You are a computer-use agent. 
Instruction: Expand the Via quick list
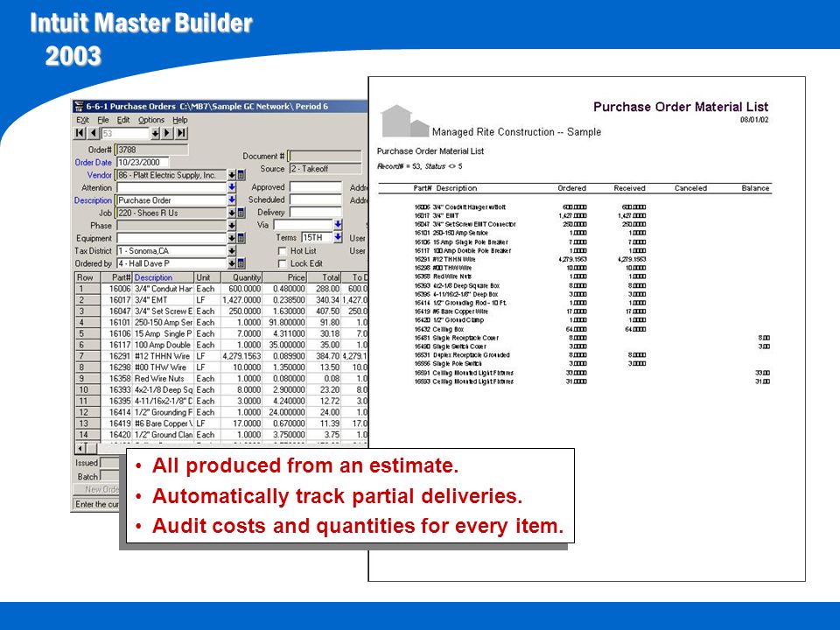[x=338, y=225]
